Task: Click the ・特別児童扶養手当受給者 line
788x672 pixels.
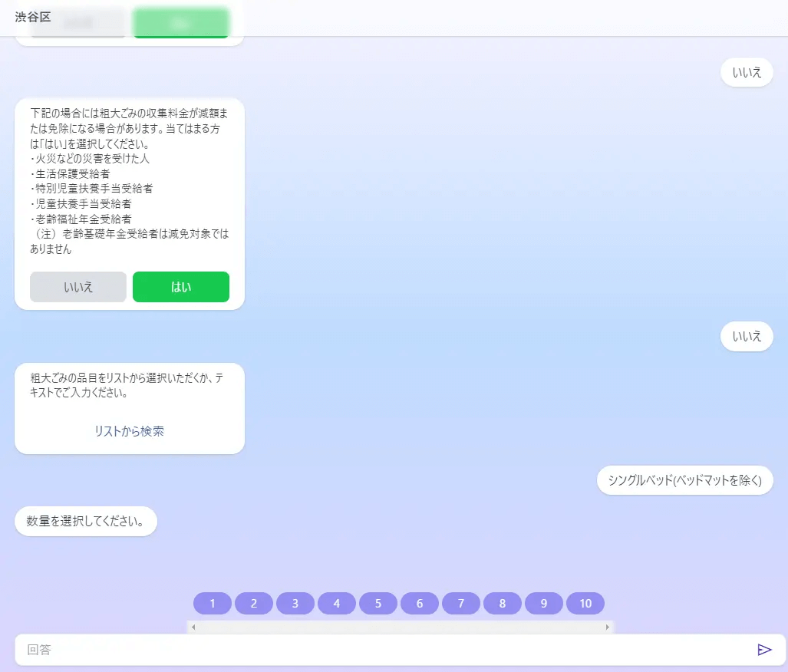Action: [x=91, y=189]
